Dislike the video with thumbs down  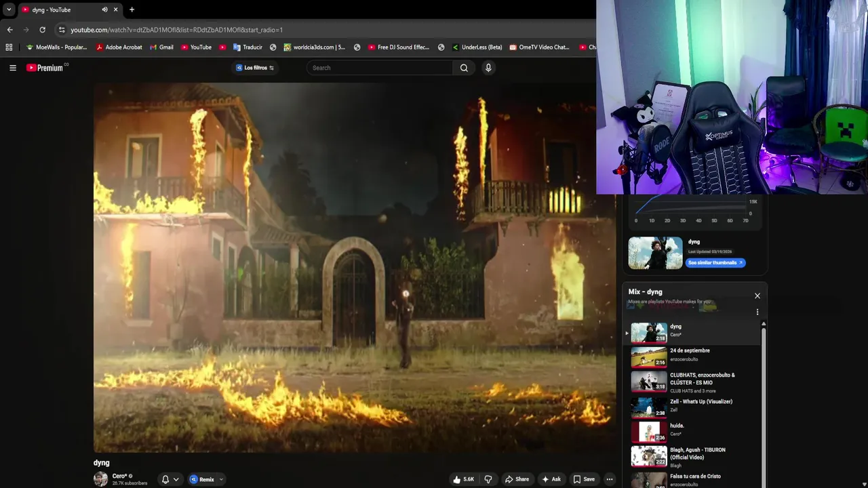pyautogui.click(x=488, y=479)
